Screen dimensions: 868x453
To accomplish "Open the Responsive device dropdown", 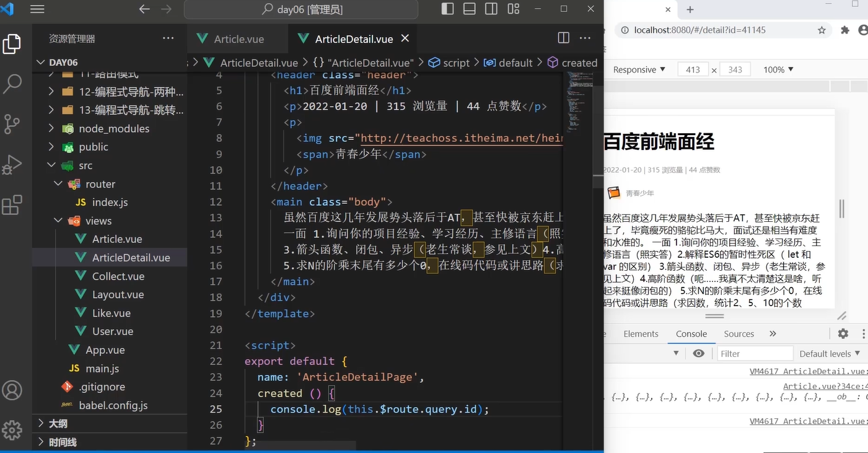I will tap(639, 69).
